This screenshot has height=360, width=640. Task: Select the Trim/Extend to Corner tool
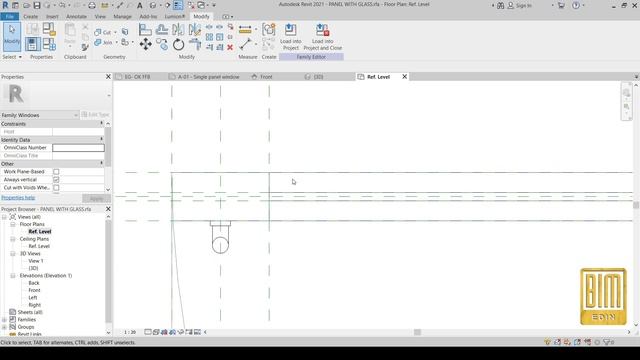(195, 44)
